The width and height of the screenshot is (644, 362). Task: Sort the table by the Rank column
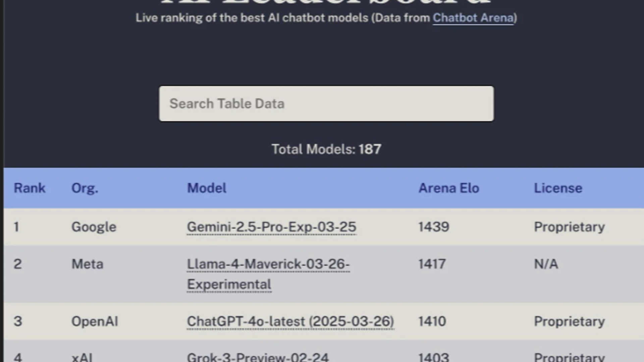30,188
